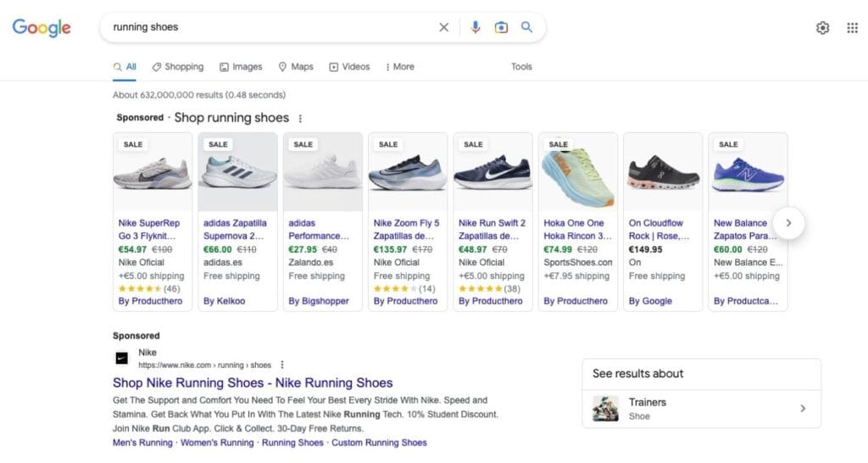Click 'By Kelkoo' under the adidas Supernova card
The width and height of the screenshot is (868, 463).
tap(224, 301)
